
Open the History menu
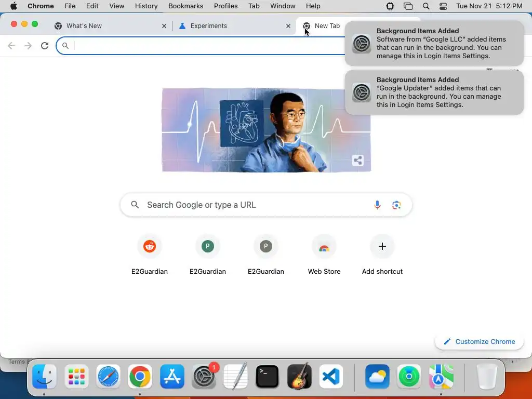(146, 6)
